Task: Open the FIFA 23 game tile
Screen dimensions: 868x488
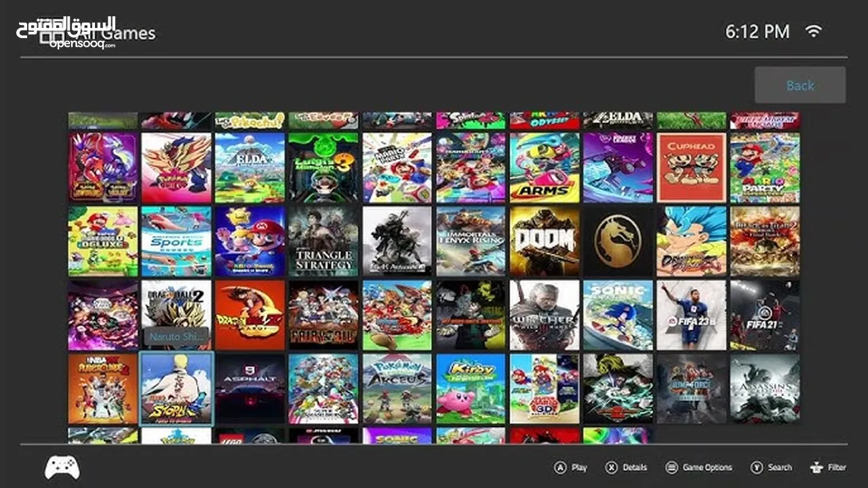Action: click(691, 315)
